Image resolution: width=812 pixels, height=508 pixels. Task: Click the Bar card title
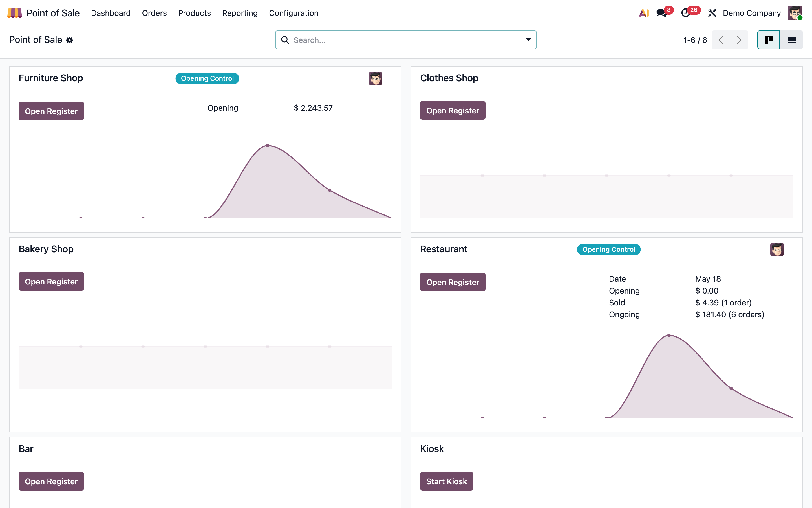(x=26, y=449)
